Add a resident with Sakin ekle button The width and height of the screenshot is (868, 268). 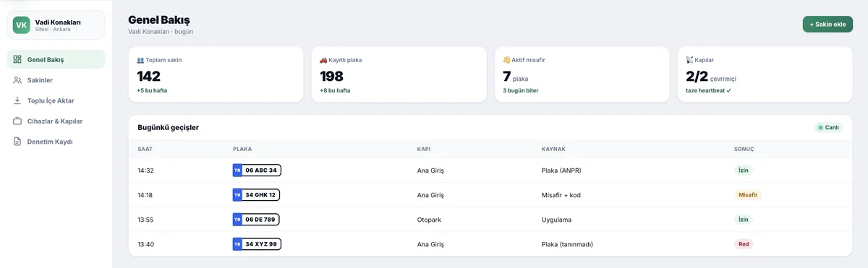coord(827,24)
